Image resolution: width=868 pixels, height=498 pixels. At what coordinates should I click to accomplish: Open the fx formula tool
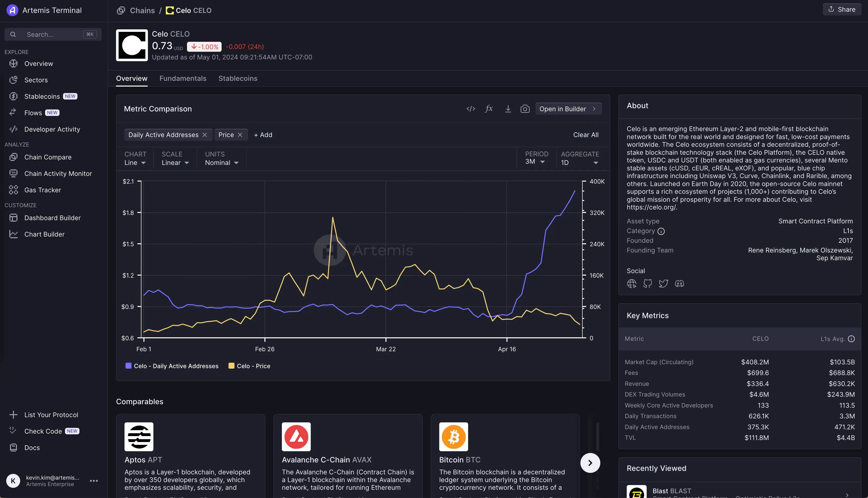coord(489,109)
